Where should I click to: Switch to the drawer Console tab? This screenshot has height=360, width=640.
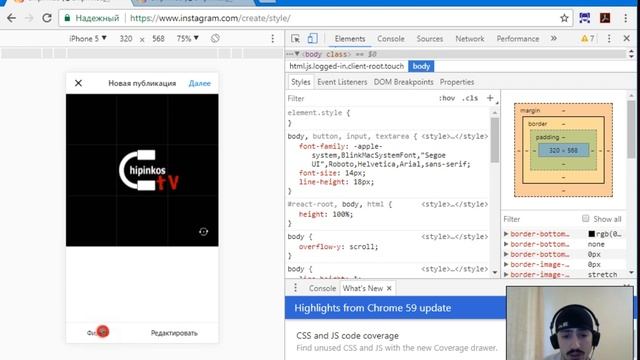(x=322, y=288)
